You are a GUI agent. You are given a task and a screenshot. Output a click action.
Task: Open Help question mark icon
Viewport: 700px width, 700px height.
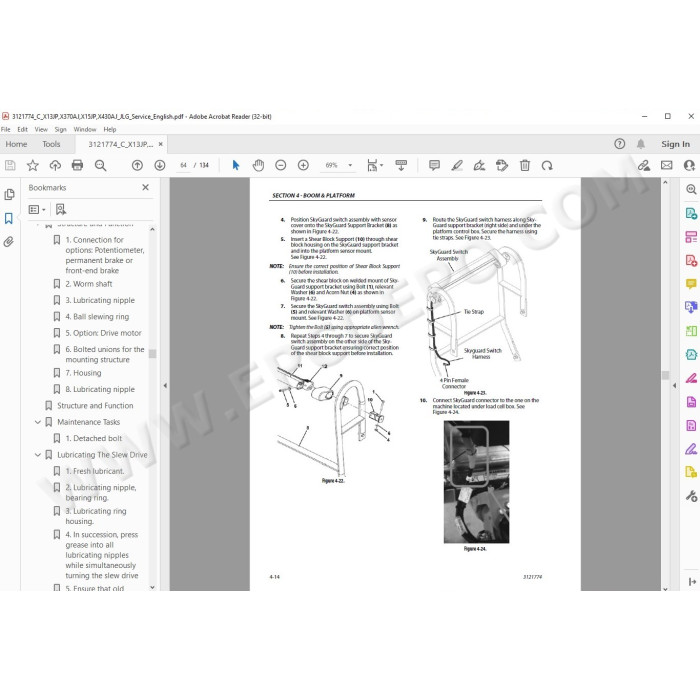620,144
